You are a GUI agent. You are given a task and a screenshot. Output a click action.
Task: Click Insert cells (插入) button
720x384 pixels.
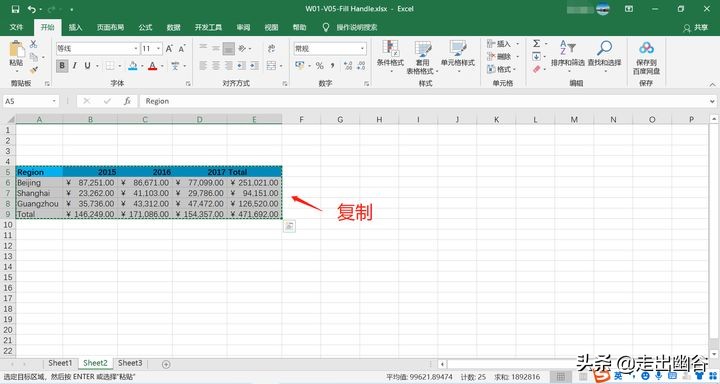(503, 44)
